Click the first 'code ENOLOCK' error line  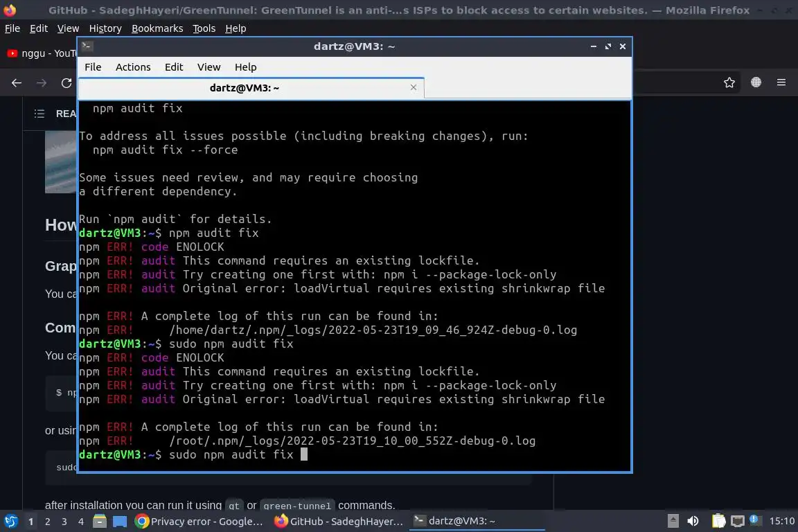pyautogui.click(x=152, y=247)
